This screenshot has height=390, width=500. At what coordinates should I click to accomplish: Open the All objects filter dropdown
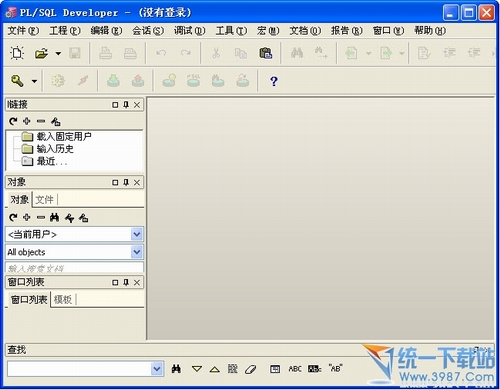click(x=137, y=252)
